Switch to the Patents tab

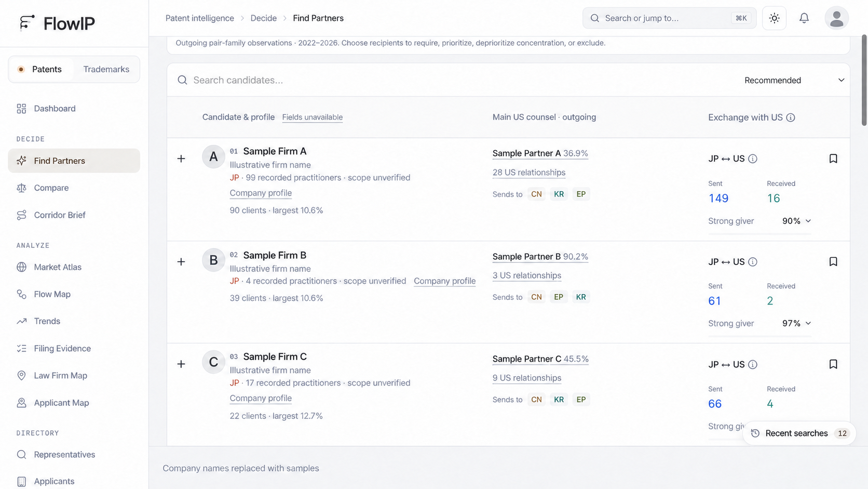click(x=40, y=69)
